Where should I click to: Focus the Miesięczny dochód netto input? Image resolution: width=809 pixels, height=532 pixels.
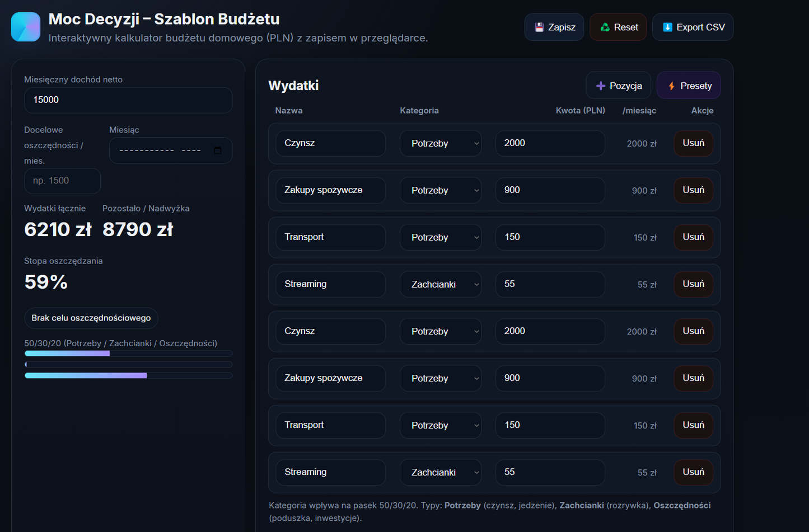coord(128,100)
